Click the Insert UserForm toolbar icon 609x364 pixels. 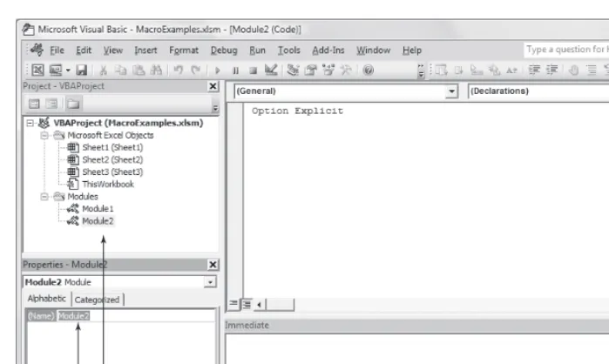(55, 71)
